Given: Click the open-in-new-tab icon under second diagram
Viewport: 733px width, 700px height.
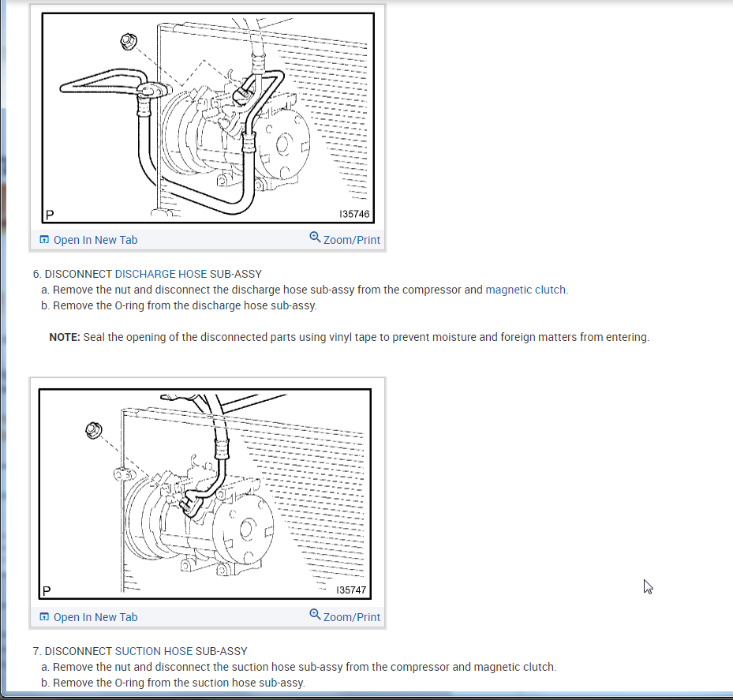Looking at the screenshot, I should [x=44, y=617].
